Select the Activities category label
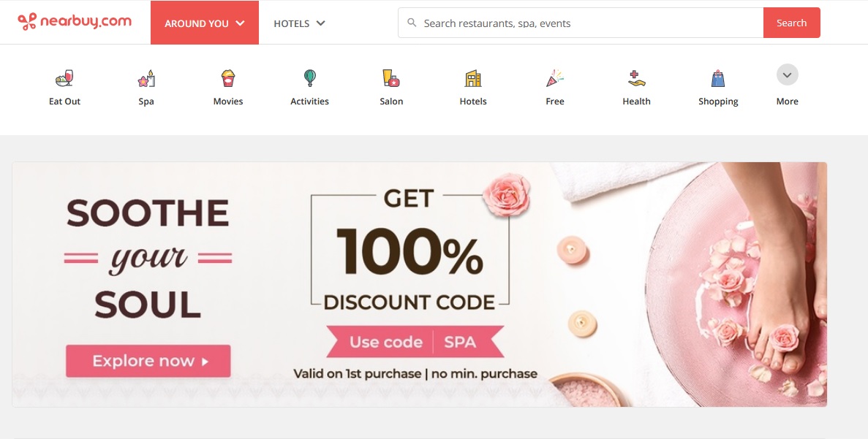868x439 pixels. point(310,102)
